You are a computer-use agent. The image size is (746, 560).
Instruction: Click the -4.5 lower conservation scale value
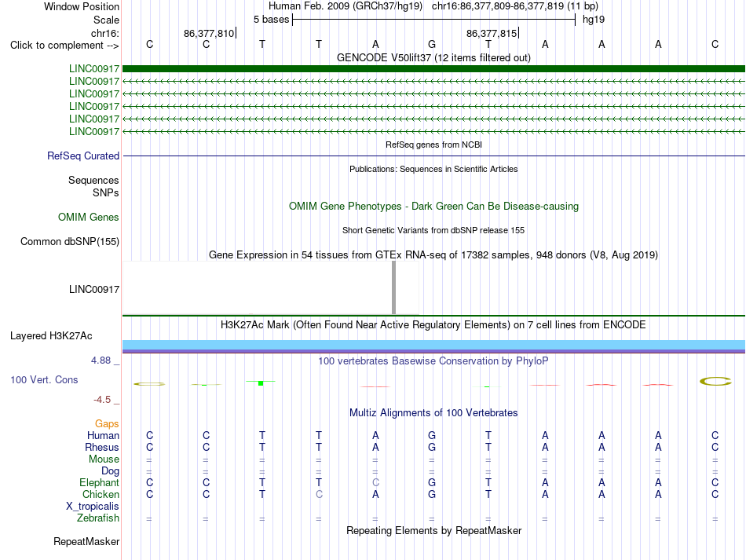point(102,400)
